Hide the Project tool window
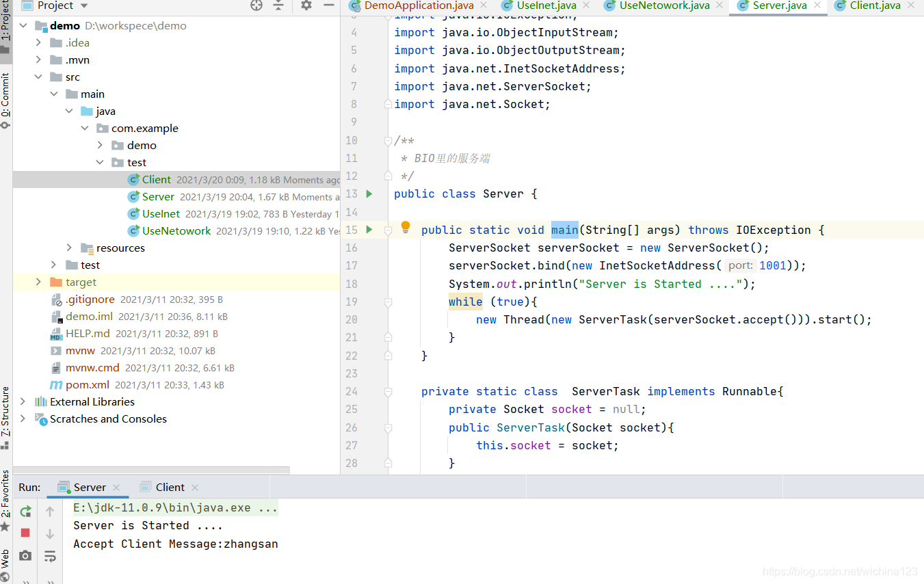Image resolution: width=924 pixels, height=584 pixels. point(329,5)
